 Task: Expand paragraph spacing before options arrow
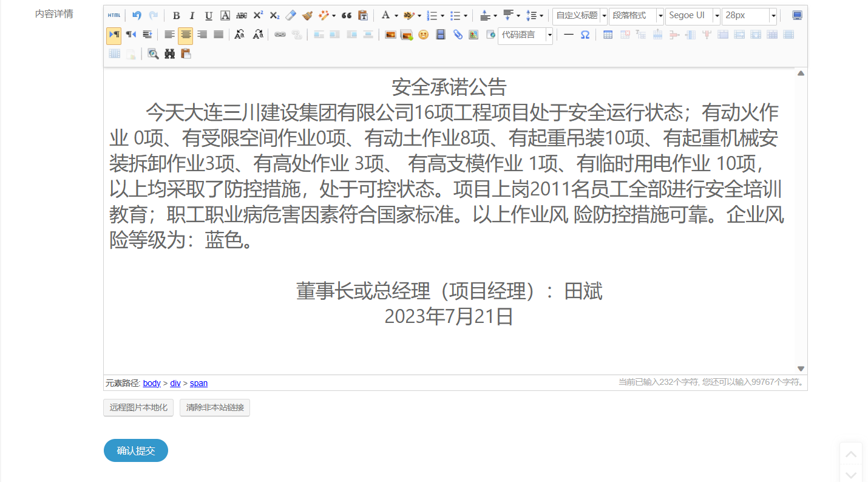pyautogui.click(x=495, y=16)
